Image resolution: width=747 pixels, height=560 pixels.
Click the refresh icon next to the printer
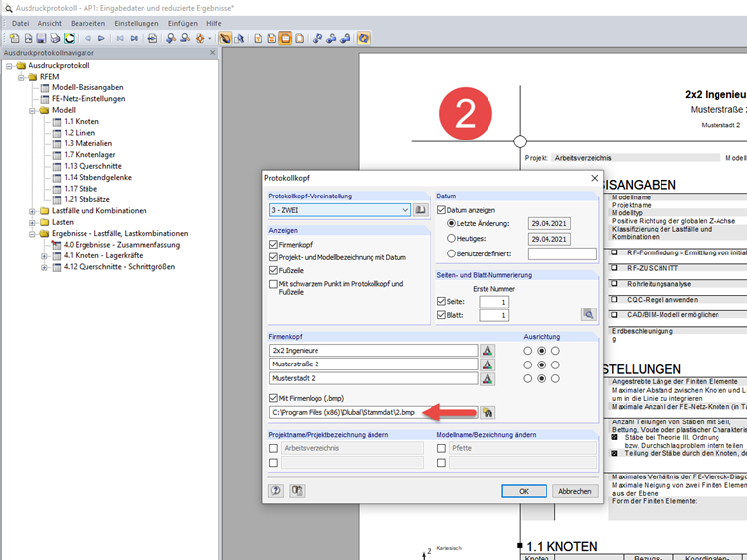(x=69, y=38)
